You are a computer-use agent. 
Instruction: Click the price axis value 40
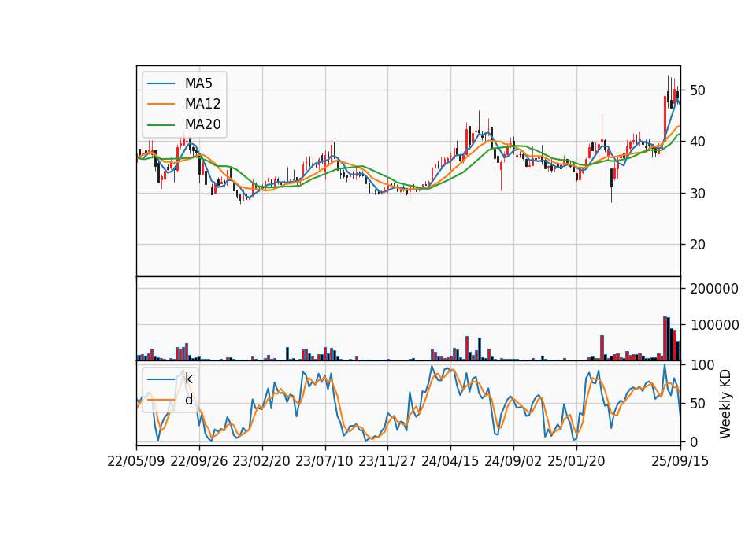click(697, 142)
